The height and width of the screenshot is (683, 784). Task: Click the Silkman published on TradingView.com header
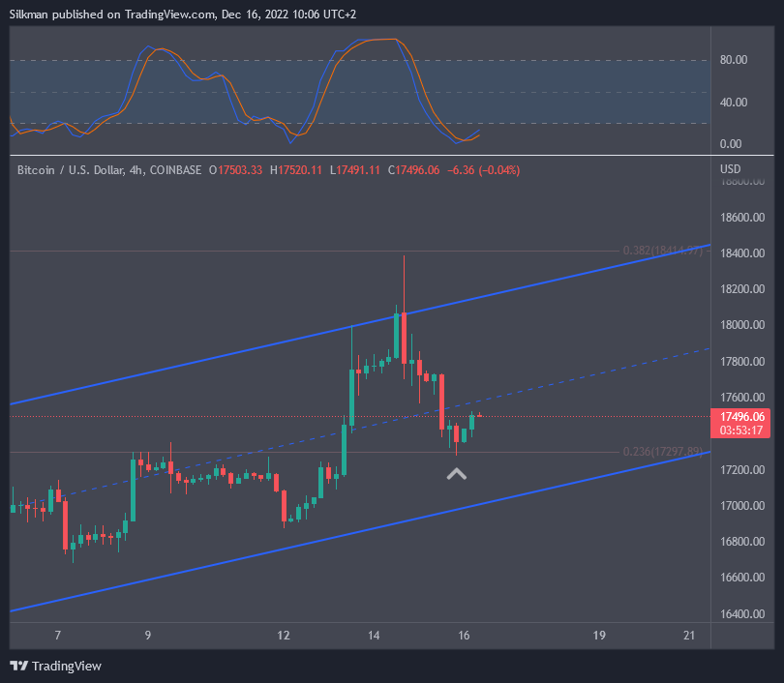(x=183, y=15)
